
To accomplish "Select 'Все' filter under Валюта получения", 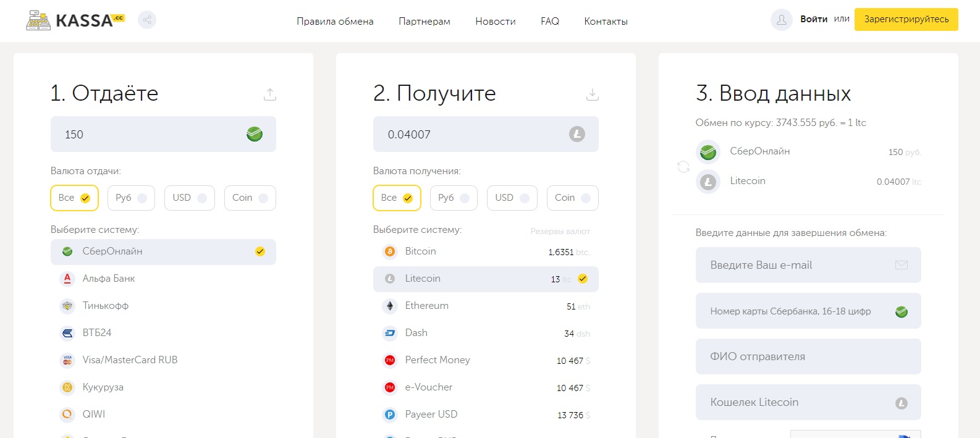I will pyautogui.click(x=397, y=198).
